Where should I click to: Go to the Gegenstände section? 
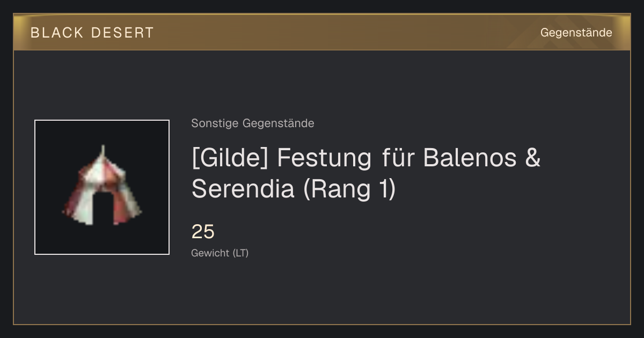(x=576, y=33)
